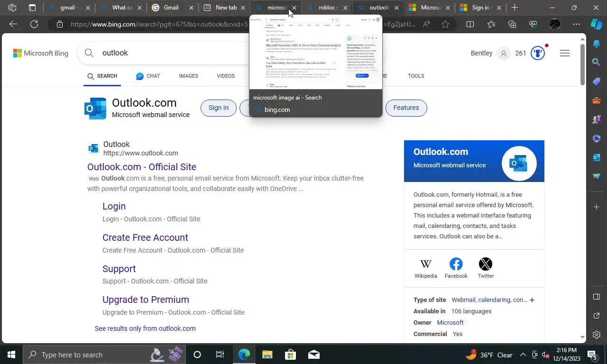Open Mail app from taskbar

(313, 355)
